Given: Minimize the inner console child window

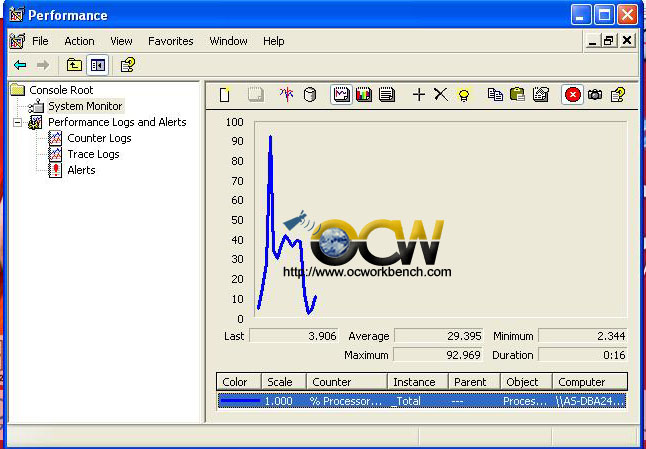Looking at the screenshot, I should [592, 41].
